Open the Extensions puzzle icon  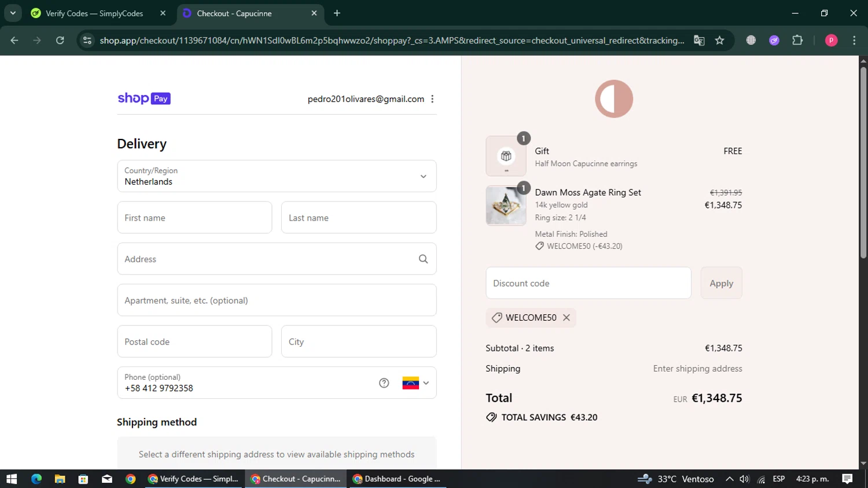[x=797, y=41]
